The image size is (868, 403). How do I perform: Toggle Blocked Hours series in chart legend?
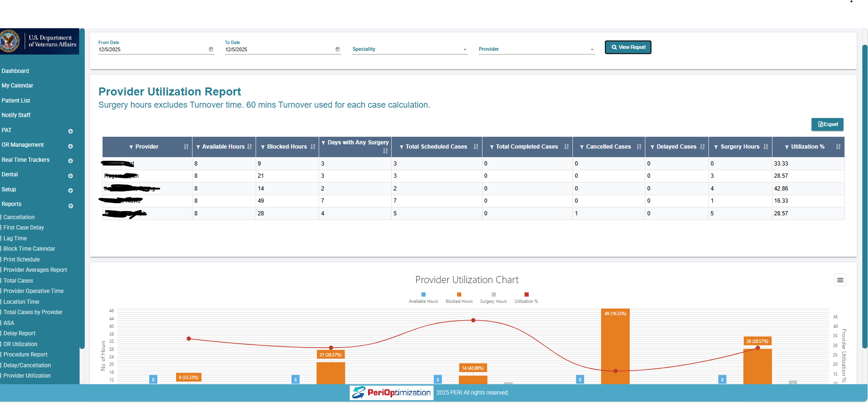coord(459,298)
